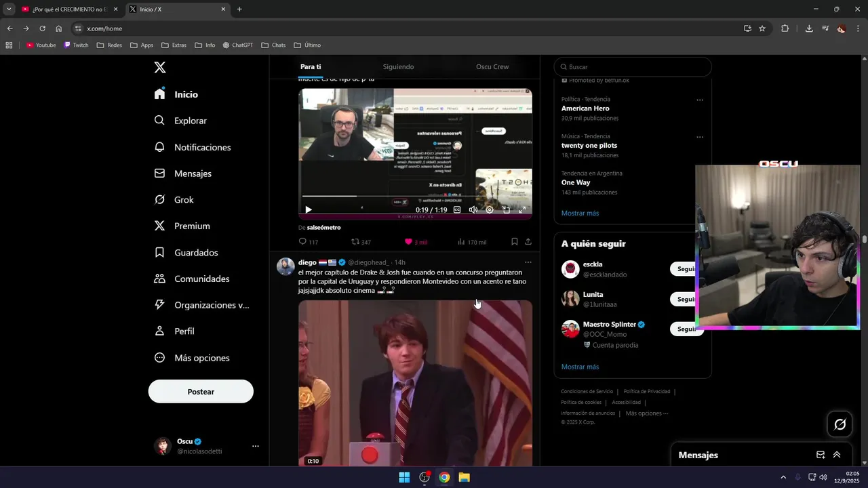Image resolution: width=868 pixels, height=488 pixels.
Task: Open Mensajes in left sidebar
Action: (183, 174)
